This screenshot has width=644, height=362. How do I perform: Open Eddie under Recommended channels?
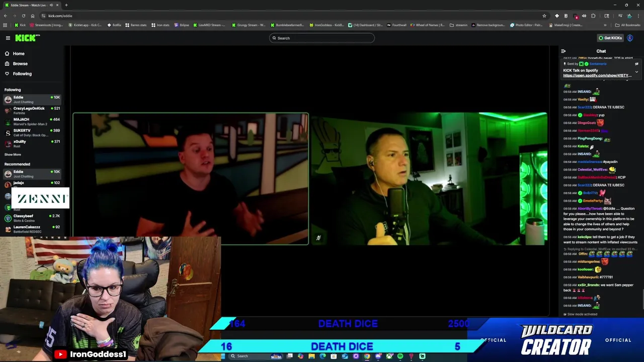[32, 173]
